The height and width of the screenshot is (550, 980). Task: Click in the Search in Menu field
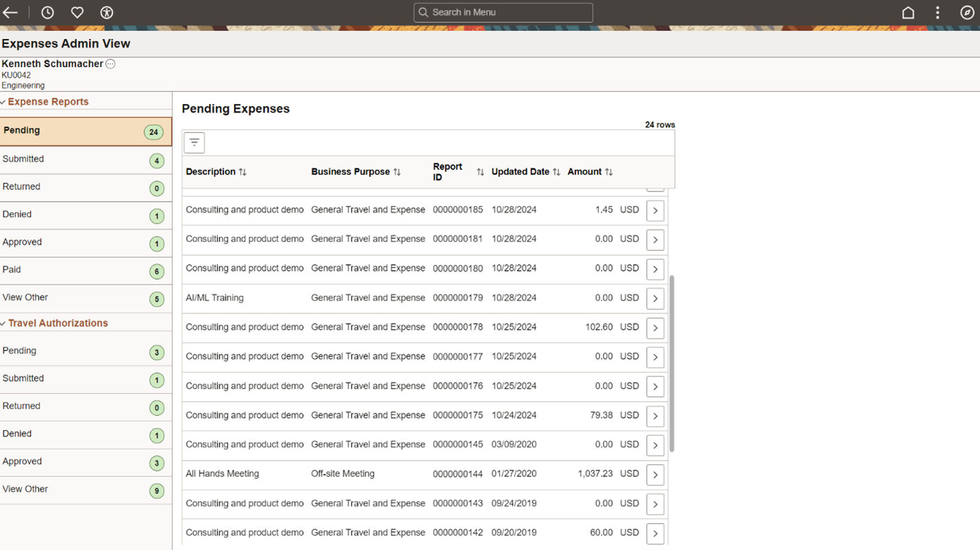[x=504, y=12]
